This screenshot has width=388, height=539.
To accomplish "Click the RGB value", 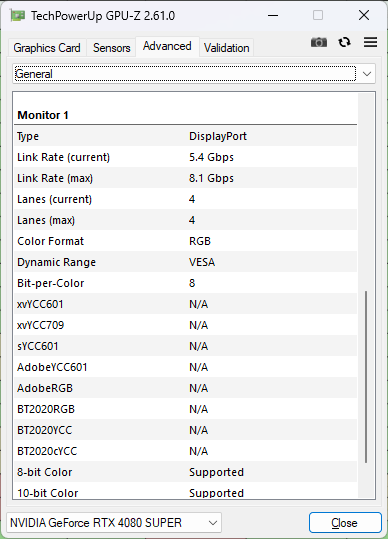I will click(200, 241).
